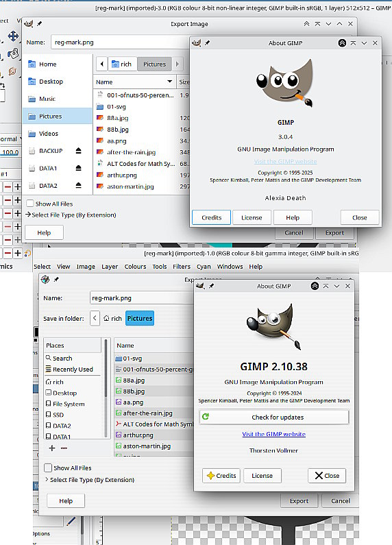
Task: Open the Layer menu in GIMP 2.10
Action: point(110,266)
